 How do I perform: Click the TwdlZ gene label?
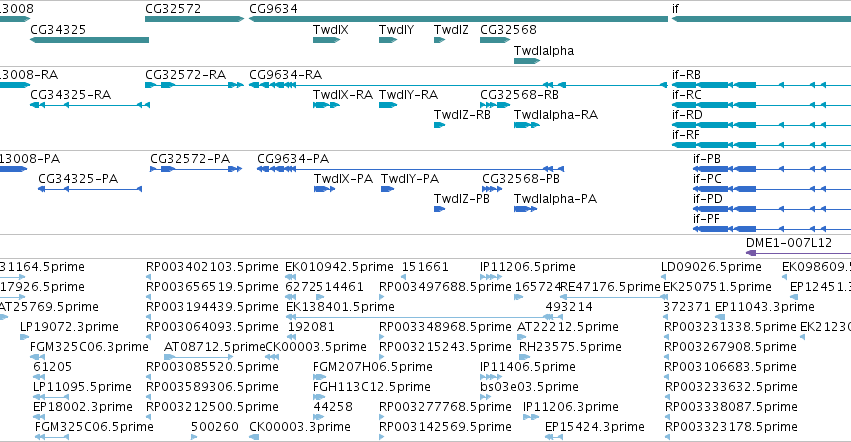451,30
